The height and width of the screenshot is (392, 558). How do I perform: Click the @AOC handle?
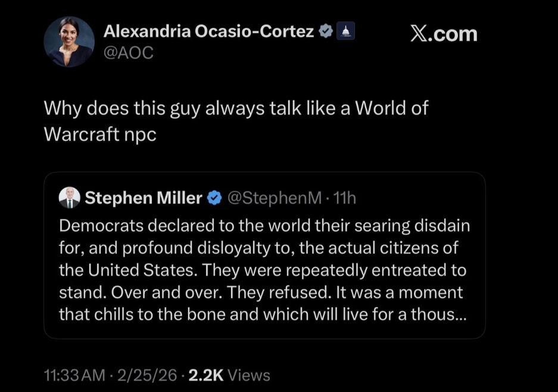tap(129, 52)
